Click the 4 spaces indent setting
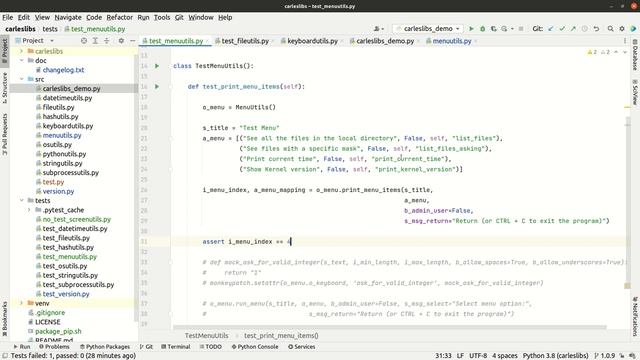Viewport: 640px width, 360px height. click(x=504, y=356)
